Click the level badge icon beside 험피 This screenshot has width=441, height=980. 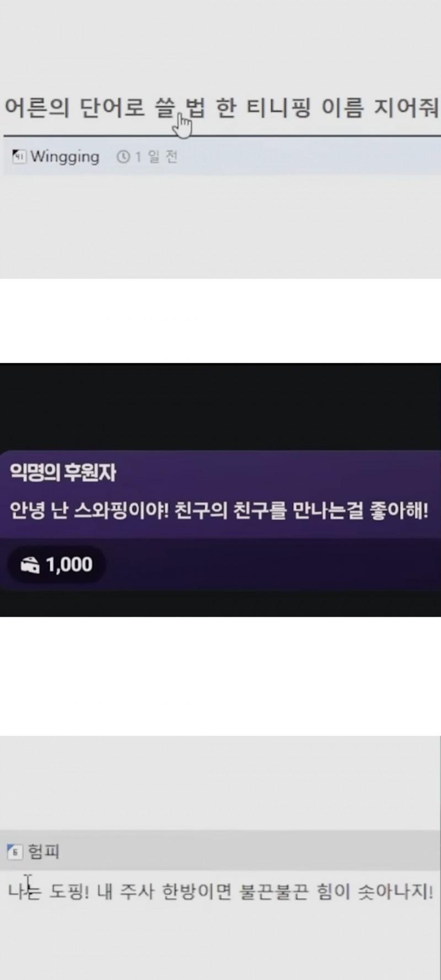click(15, 852)
